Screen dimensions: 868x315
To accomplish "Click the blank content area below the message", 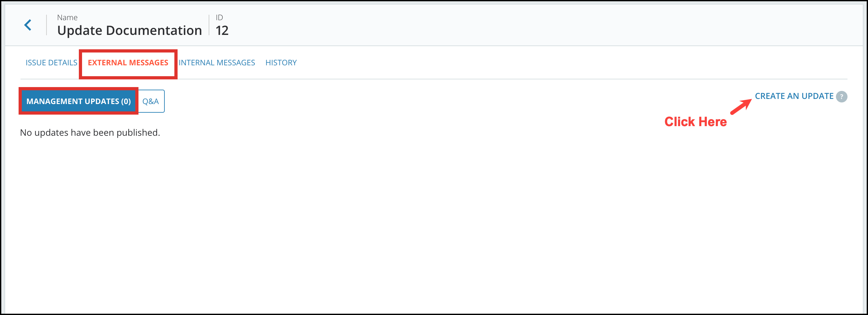I will (x=404, y=219).
